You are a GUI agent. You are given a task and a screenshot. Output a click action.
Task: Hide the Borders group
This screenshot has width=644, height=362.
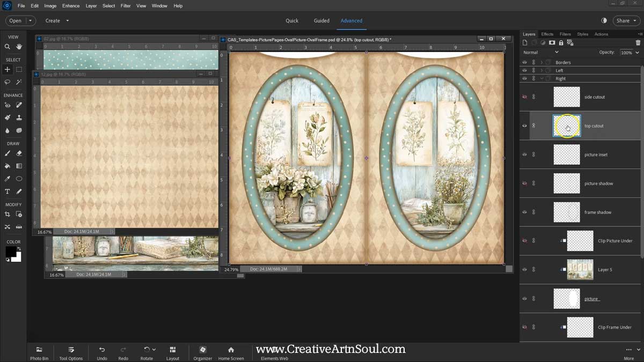[524, 62]
